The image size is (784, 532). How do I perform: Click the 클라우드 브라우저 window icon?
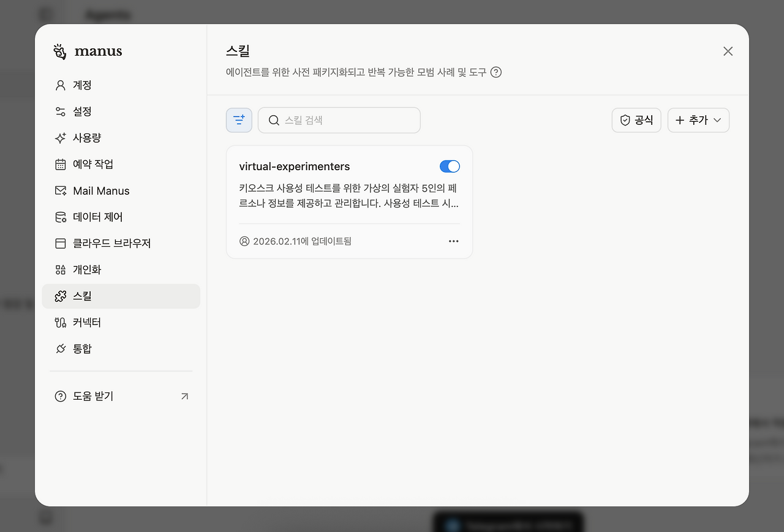[x=61, y=243]
